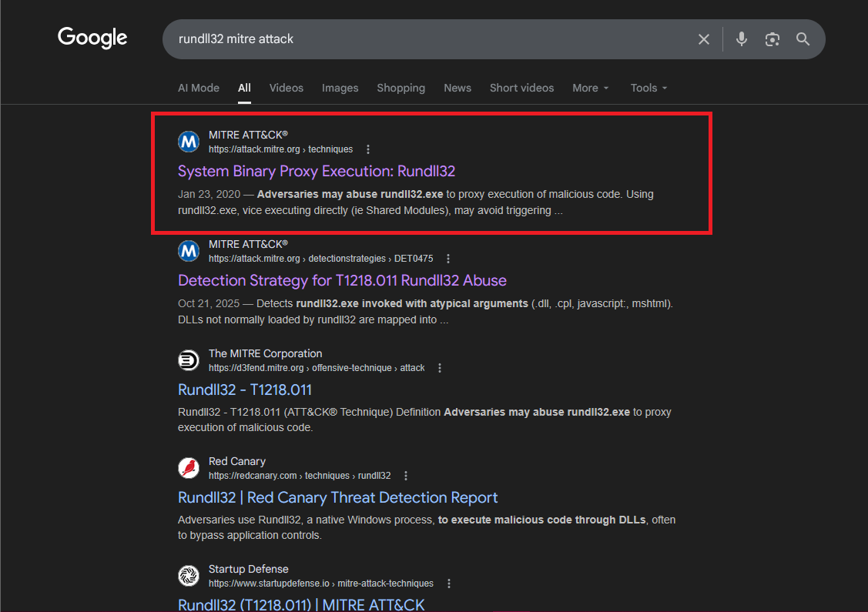Switch to the AI Mode tab
868x612 pixels.
pos(199,88)
